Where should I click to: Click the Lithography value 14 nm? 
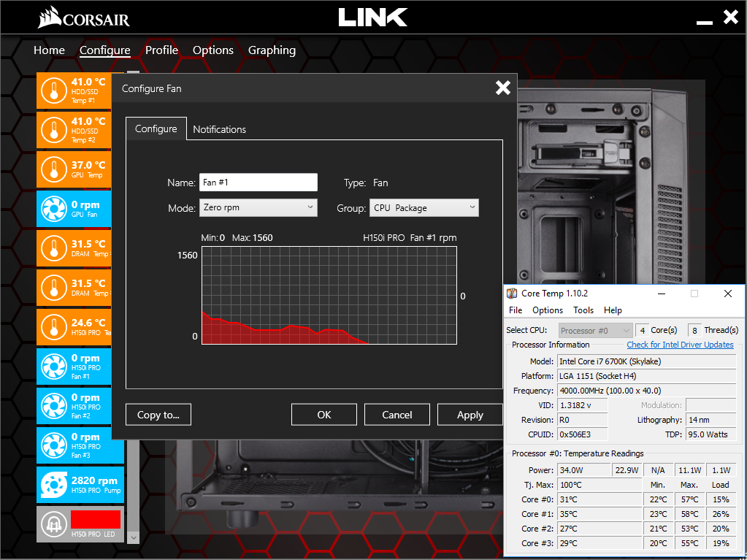coord(710,420)
